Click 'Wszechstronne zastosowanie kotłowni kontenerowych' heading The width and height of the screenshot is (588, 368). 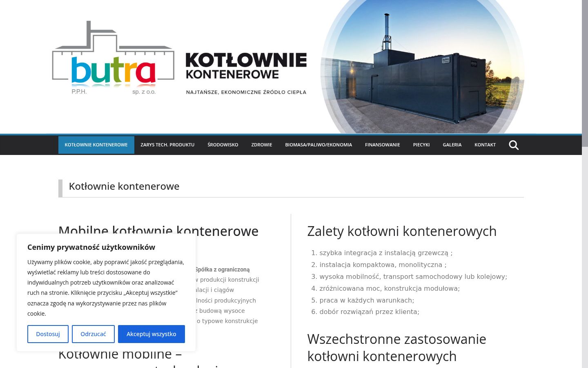[x=396, y=348]
